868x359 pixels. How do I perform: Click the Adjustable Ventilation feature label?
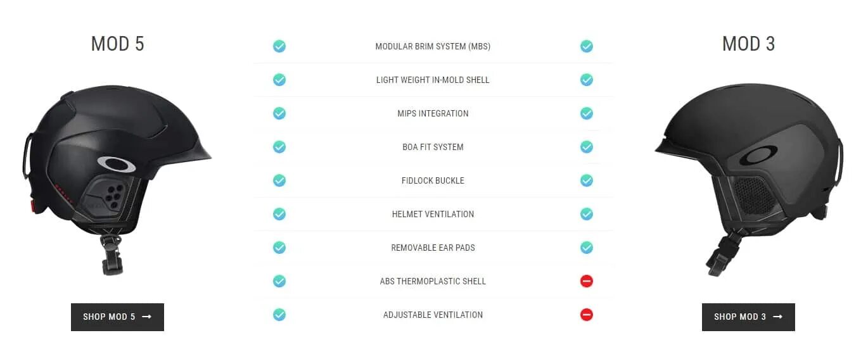[433, 315]
